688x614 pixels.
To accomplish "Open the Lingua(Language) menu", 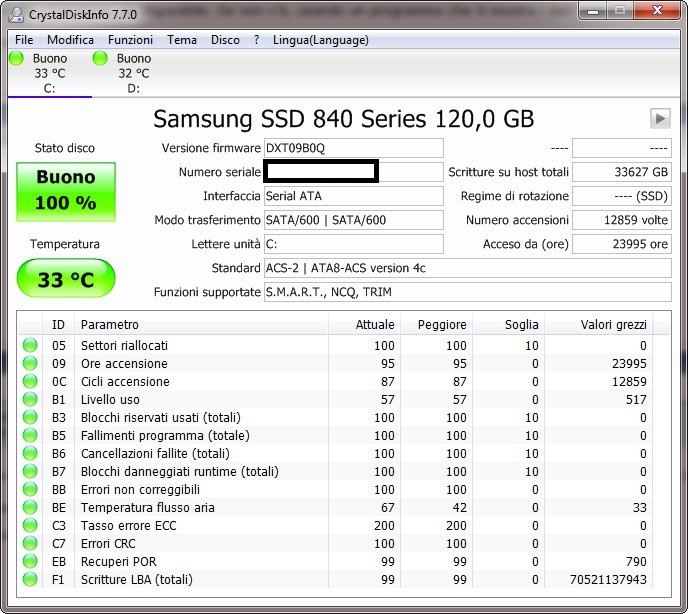I will tap(321, 40).
